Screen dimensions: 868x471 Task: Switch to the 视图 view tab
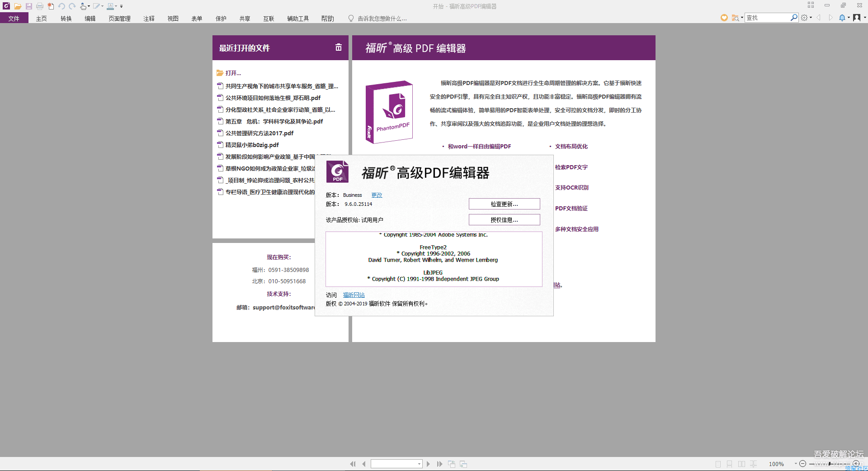click(173, 19)
